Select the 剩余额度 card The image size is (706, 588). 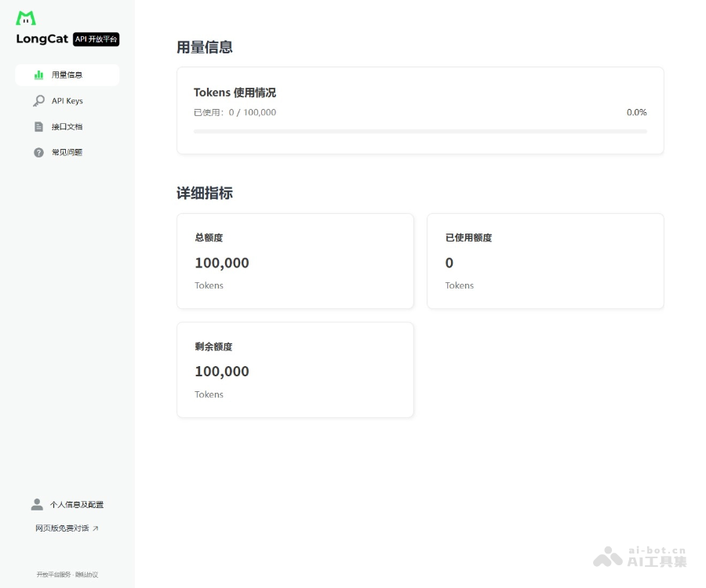(295, 370)
